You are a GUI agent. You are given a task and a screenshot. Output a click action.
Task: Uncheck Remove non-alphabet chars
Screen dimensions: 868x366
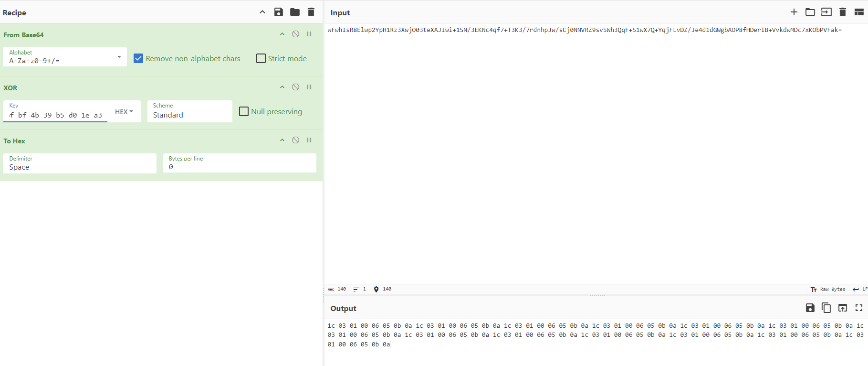138,58
